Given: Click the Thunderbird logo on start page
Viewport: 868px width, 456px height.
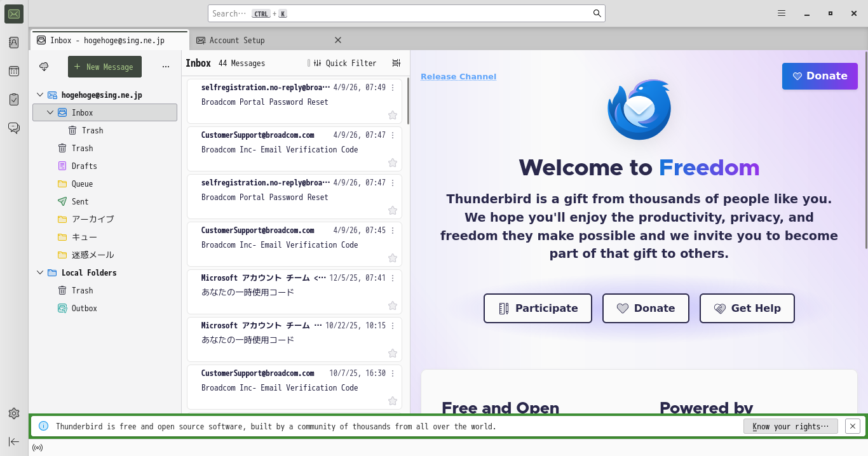Looking at the screenshot, I should click(639, 109).
